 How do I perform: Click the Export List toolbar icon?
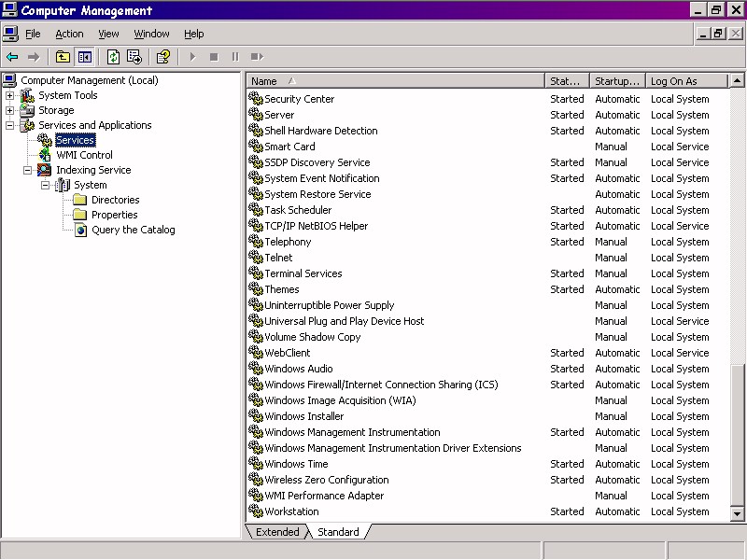coord(134,57)
